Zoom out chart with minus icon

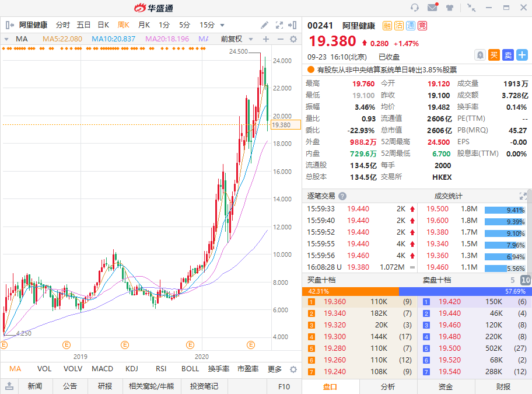280,39
